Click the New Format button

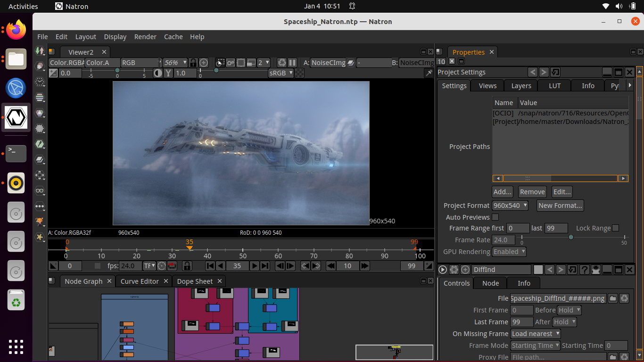(x=560, y=206)
